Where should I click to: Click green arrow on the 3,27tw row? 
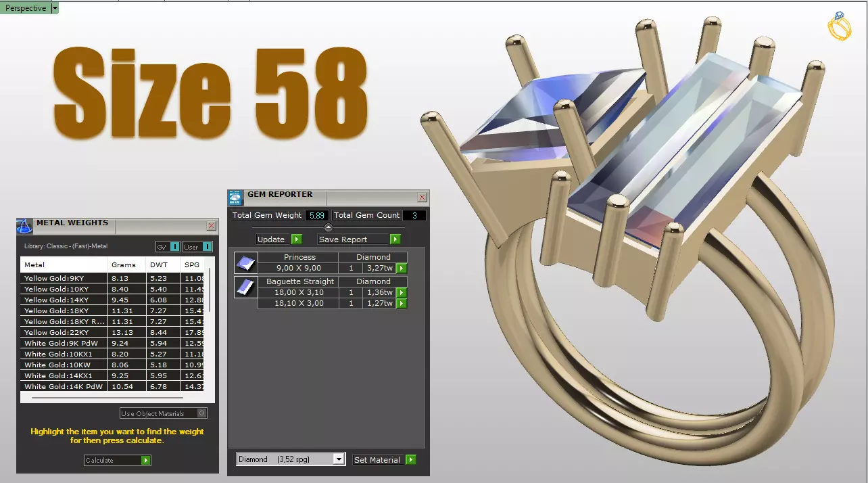(402, 268)
